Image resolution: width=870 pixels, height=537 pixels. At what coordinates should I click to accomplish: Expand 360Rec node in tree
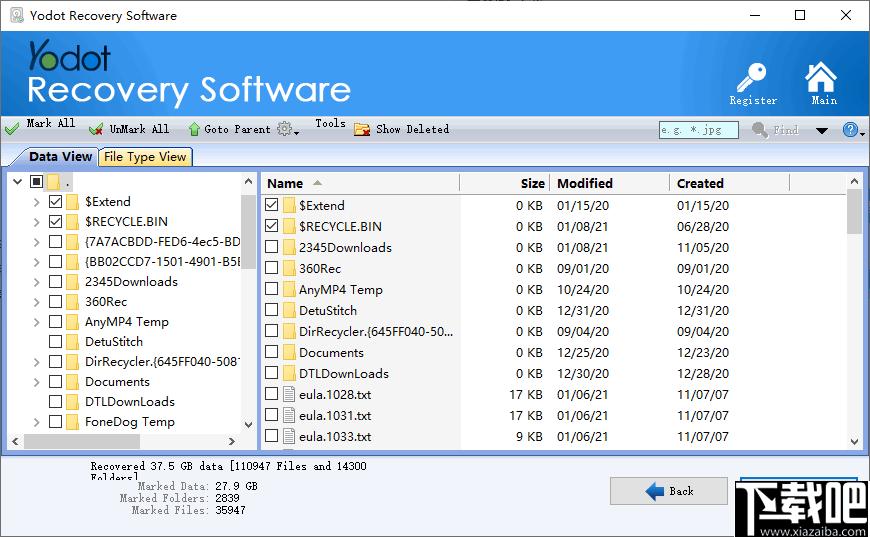(x=37, y=302)
